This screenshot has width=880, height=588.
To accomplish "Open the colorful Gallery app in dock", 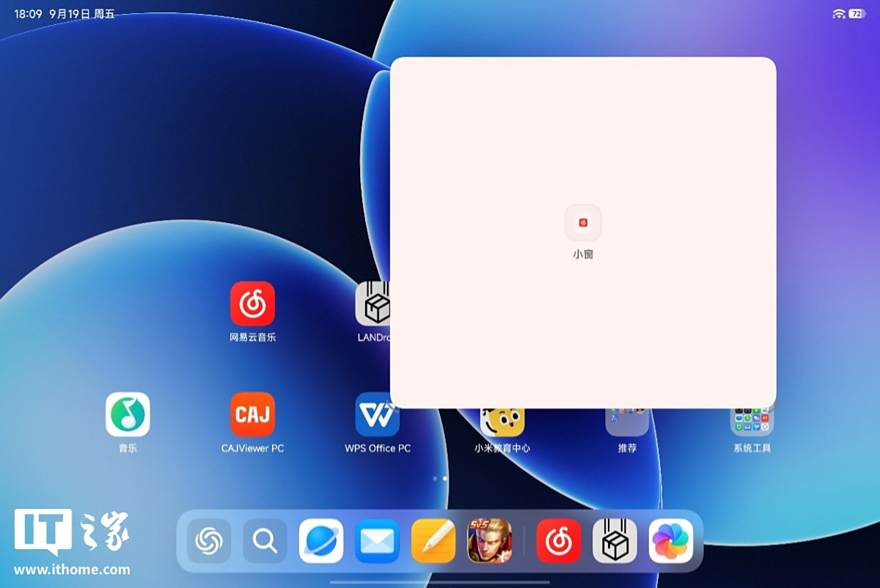I will point(671,541).
